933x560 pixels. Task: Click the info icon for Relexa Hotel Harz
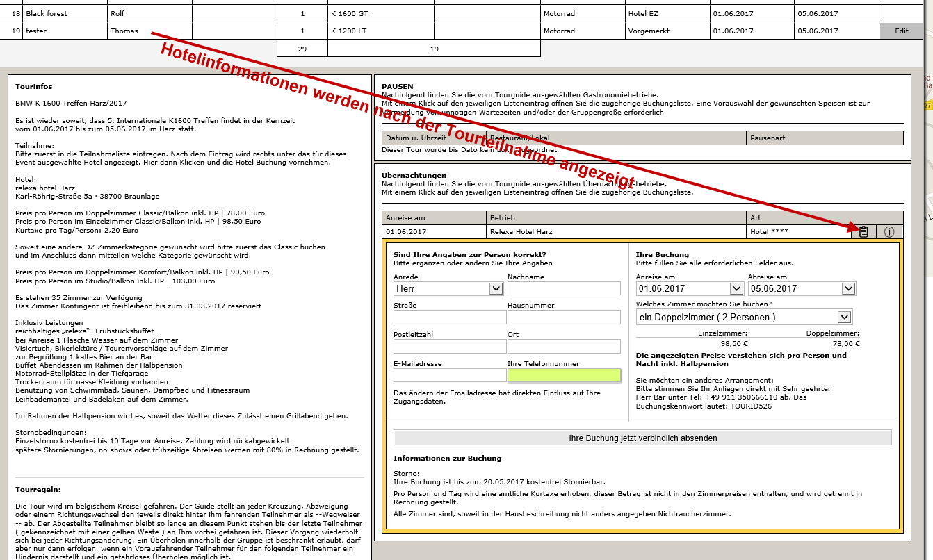889,232
